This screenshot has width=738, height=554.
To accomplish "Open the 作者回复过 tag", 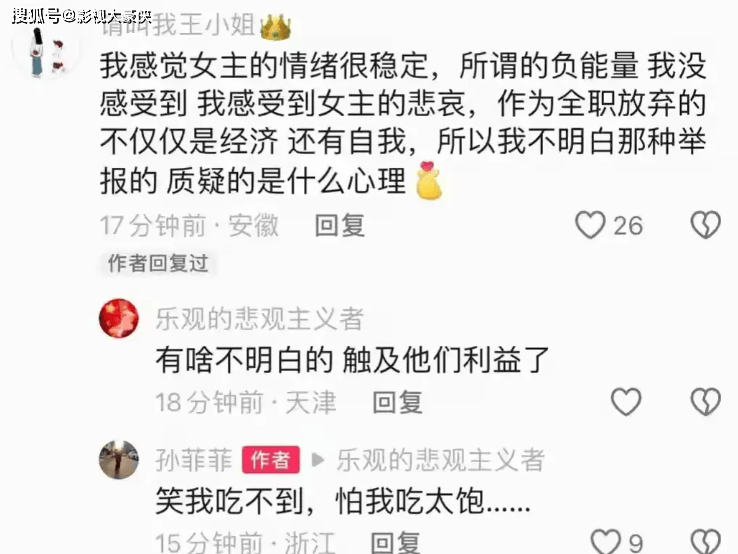I will click(158, 263).
